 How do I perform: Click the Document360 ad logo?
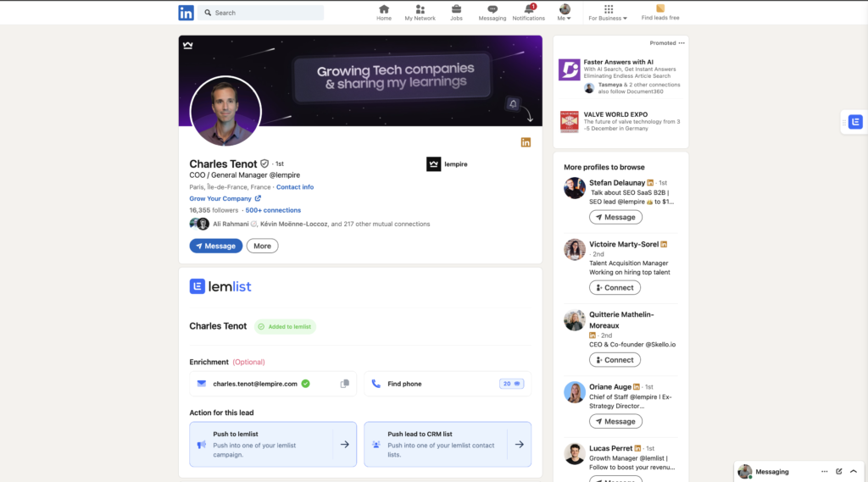point(569,69)
